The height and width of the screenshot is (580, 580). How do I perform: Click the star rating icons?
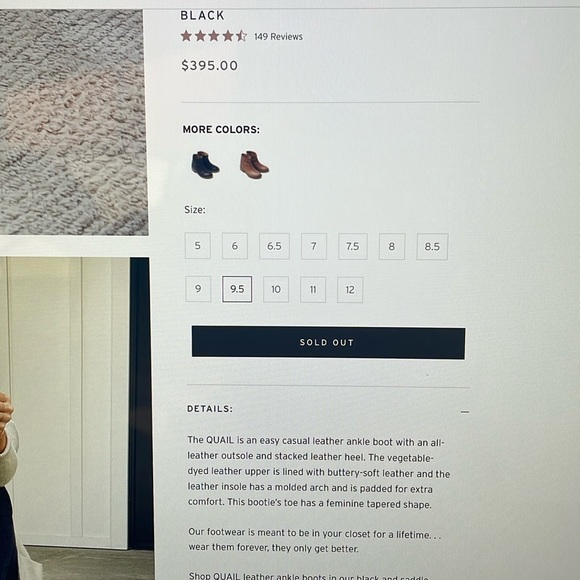(x=214, y=36)
